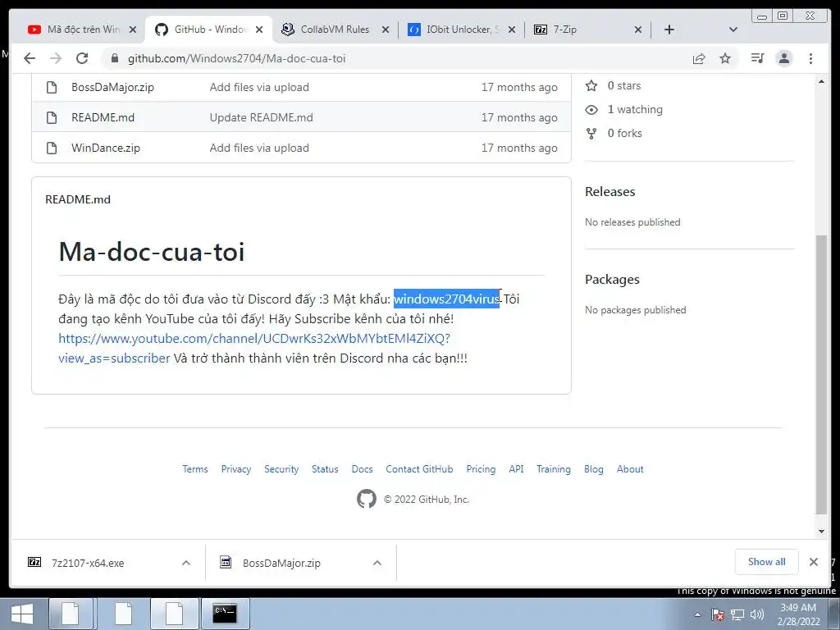Open the Blog footer link
Image resolution: width=840 pixels, height=630 pixels.
(594, 469)
